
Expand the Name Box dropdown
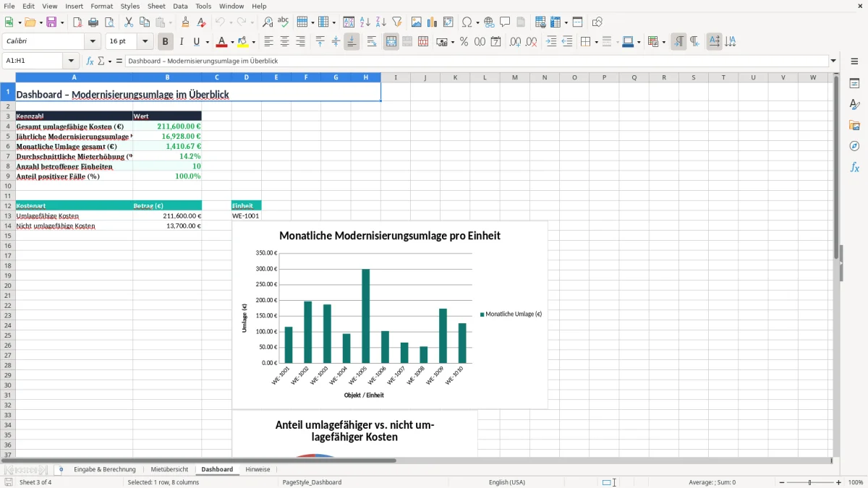[71, 61]
